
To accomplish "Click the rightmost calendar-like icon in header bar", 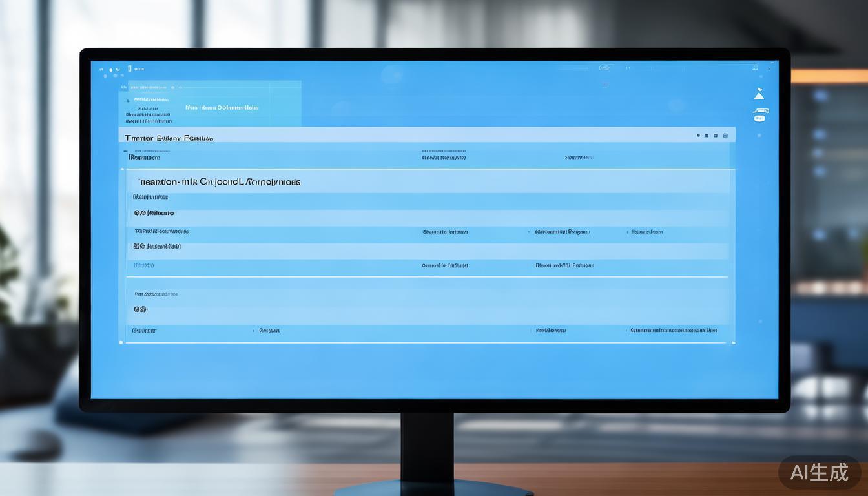I will pyautogui.click(x=725, y=136).
